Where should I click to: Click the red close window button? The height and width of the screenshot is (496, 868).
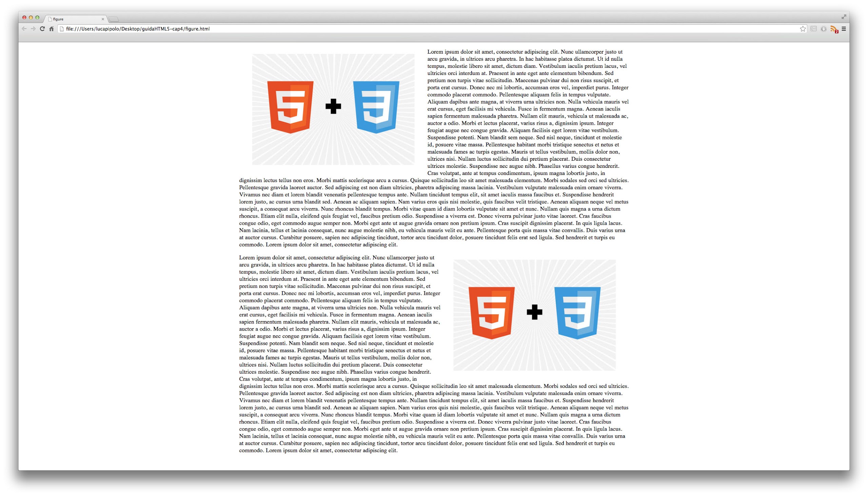[24, 18]
